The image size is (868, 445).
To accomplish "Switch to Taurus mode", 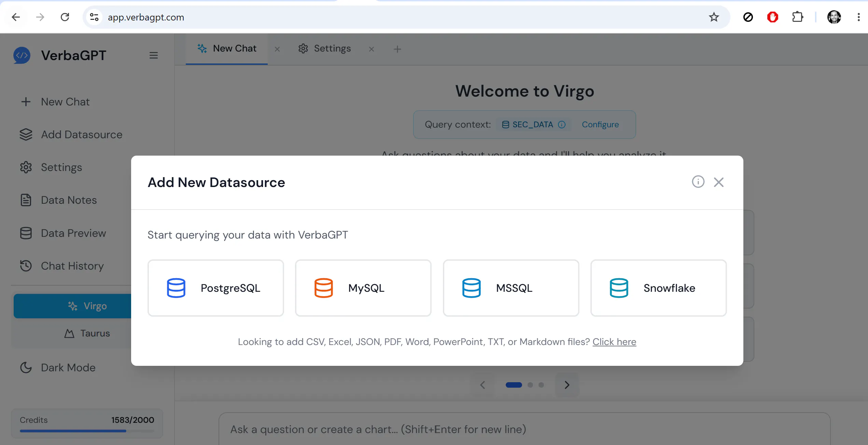I will (87, 333).
